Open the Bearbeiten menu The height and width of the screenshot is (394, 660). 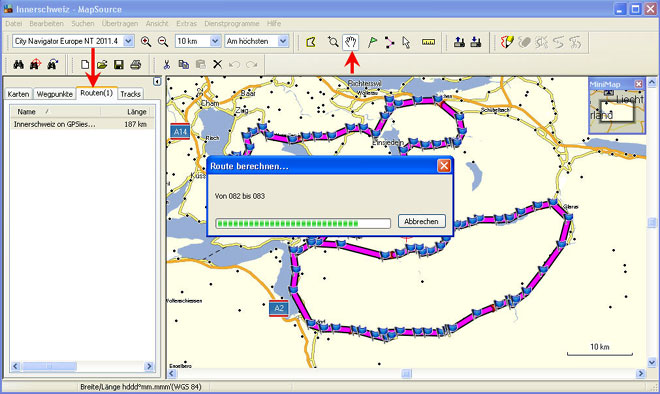pyautogui.click(x=46, y=24)
